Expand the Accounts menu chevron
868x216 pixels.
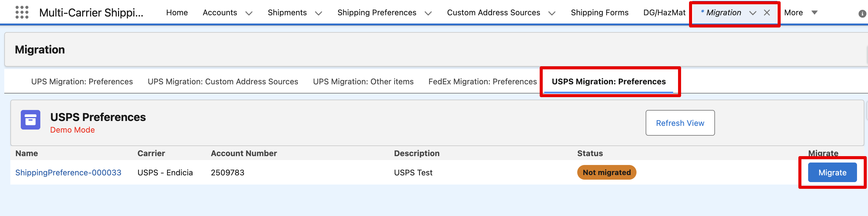pyautogui.click(x=249, y=13)
